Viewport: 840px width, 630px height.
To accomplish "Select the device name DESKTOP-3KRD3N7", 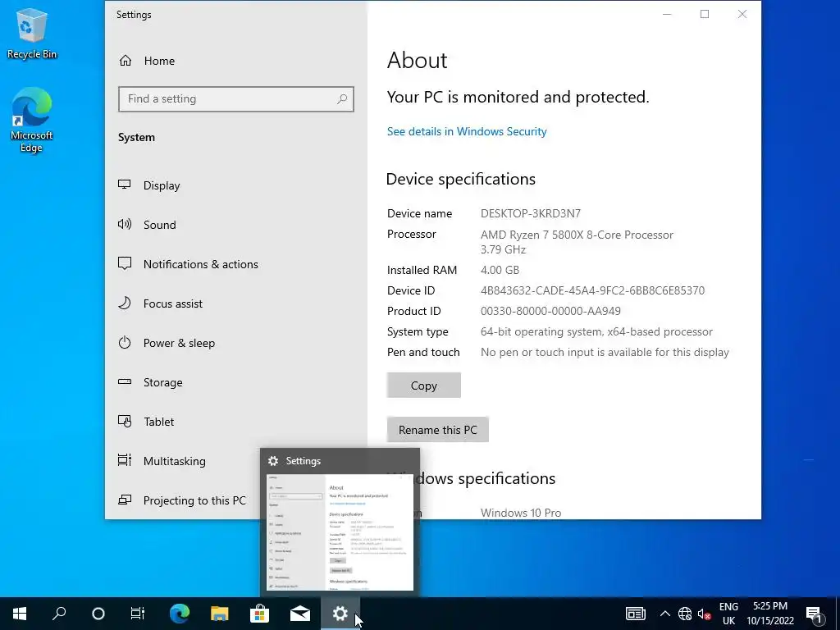I will pos(531,213).
